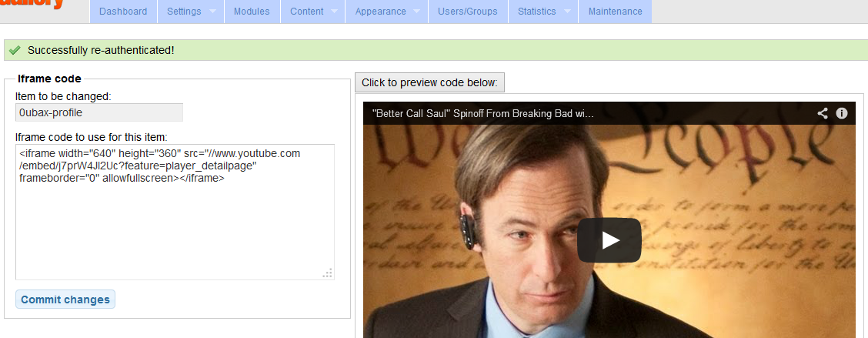Expand the Settings dropdown arrow
This screenshot has width=868, height=338.
pos(213,12)
